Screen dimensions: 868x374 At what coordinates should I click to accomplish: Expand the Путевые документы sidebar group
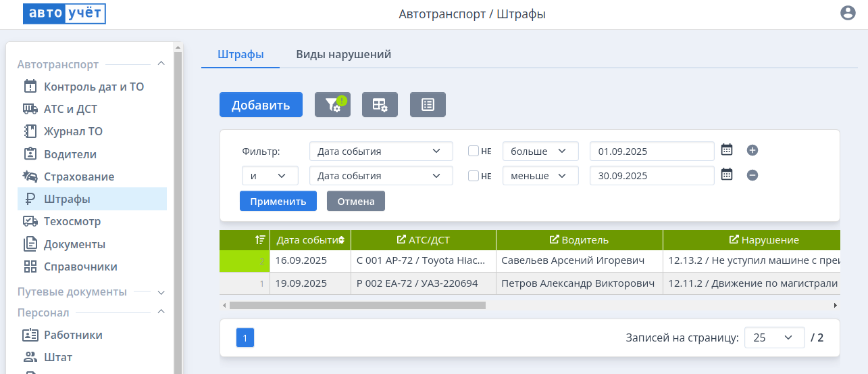[161, 292]
